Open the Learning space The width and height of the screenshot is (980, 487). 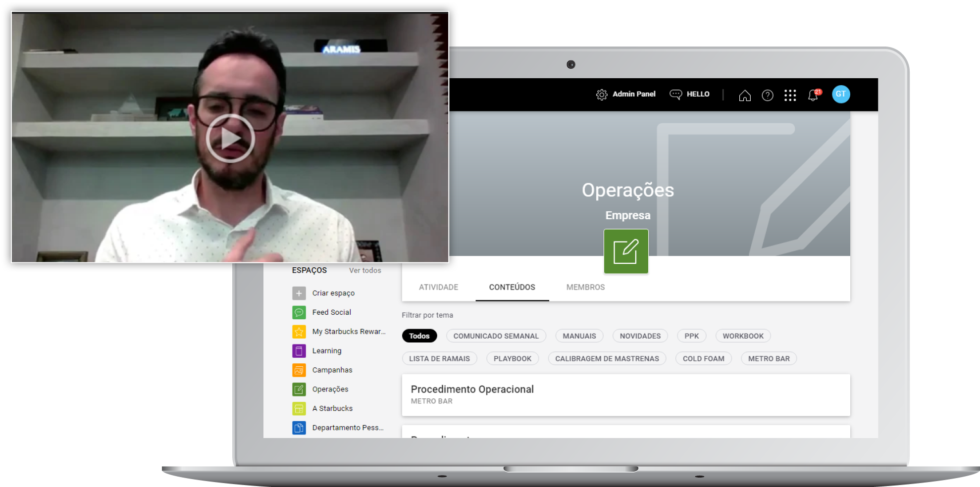coord(326,351)
